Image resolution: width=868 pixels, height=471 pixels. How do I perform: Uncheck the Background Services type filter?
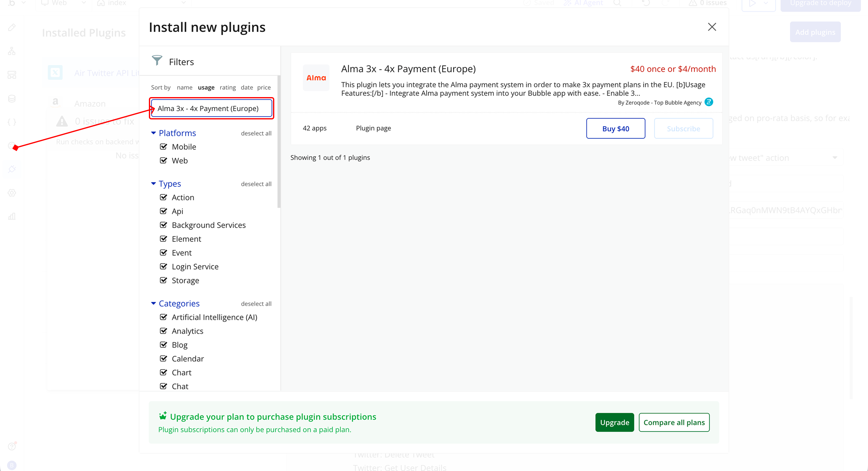[x=163, y=225]
